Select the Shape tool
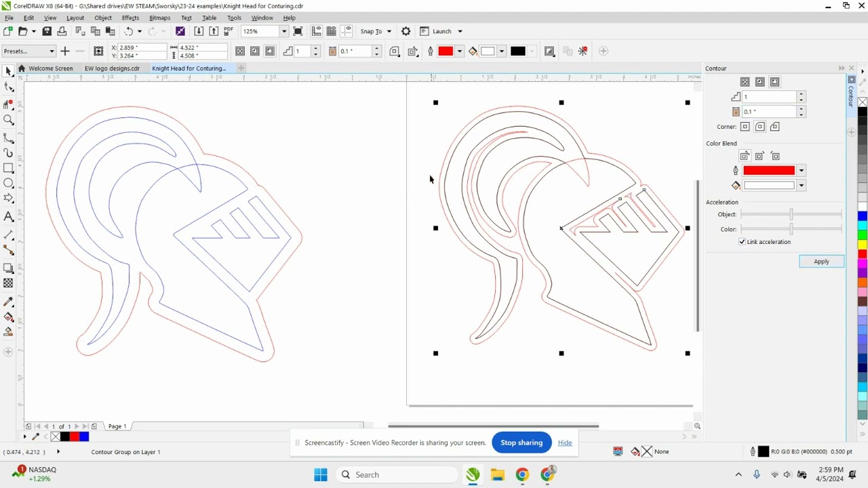 (8, 87)
